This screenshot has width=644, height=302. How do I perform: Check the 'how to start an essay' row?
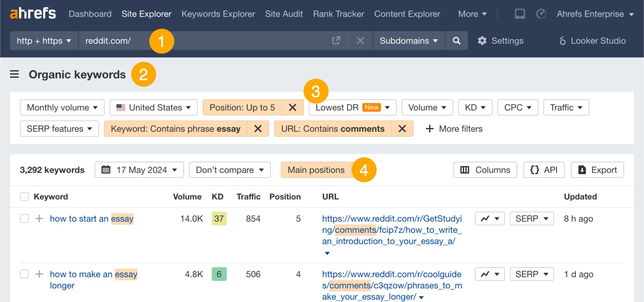coord(24,218)
